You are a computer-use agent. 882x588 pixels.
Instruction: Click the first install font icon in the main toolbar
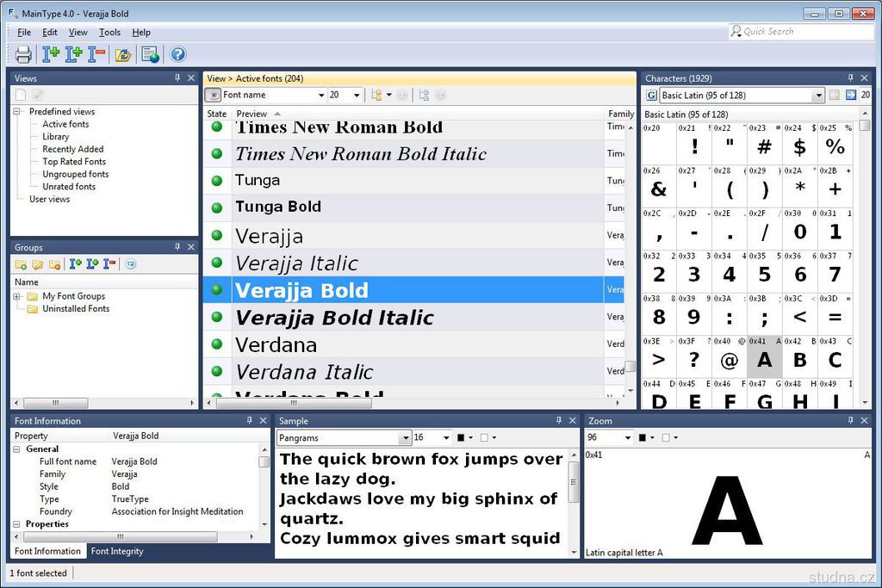(x=51, y=54)
